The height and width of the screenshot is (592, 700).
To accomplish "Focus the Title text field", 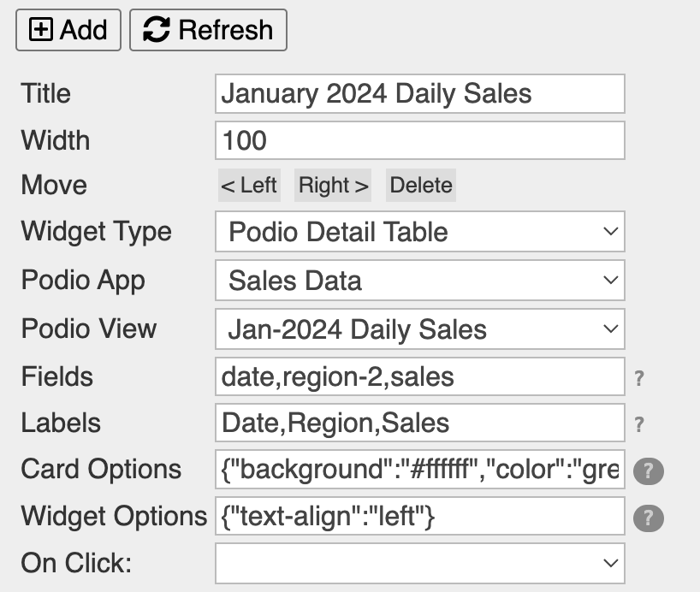I will [419, 93].
